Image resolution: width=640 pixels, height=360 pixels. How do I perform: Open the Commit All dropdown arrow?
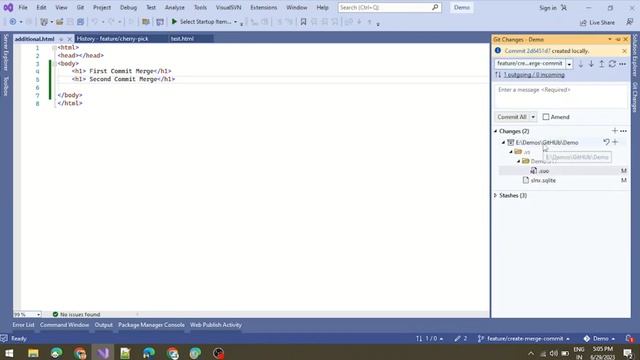(x=533, y=117)
